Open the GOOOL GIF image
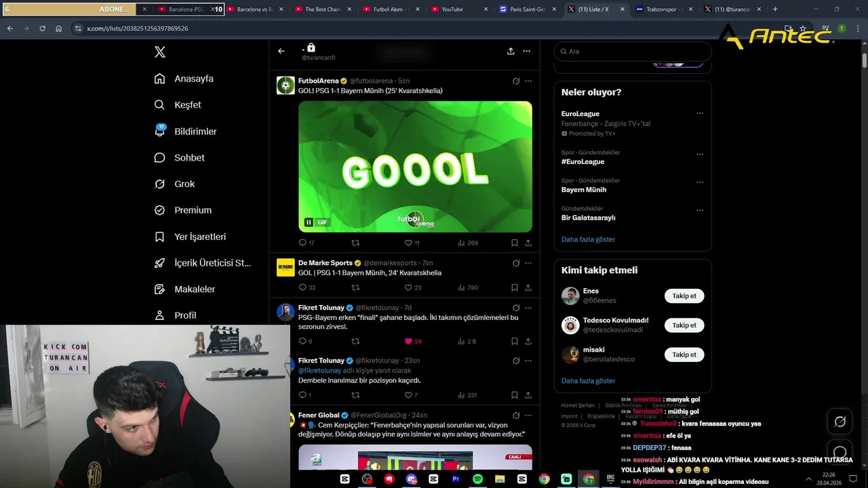The width and height of the screenshot is (868, 488). point(415,167)
